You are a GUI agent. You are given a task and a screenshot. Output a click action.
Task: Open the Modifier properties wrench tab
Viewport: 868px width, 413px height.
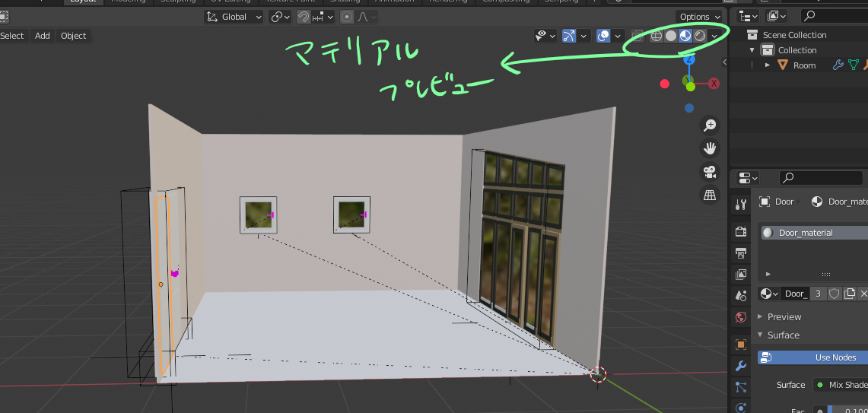pos(741,365)
